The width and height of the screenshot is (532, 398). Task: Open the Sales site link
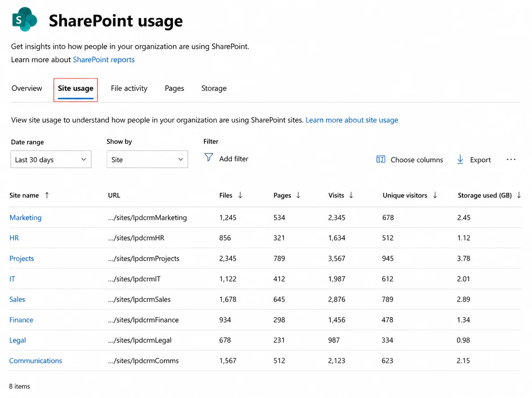click(17, 299)
